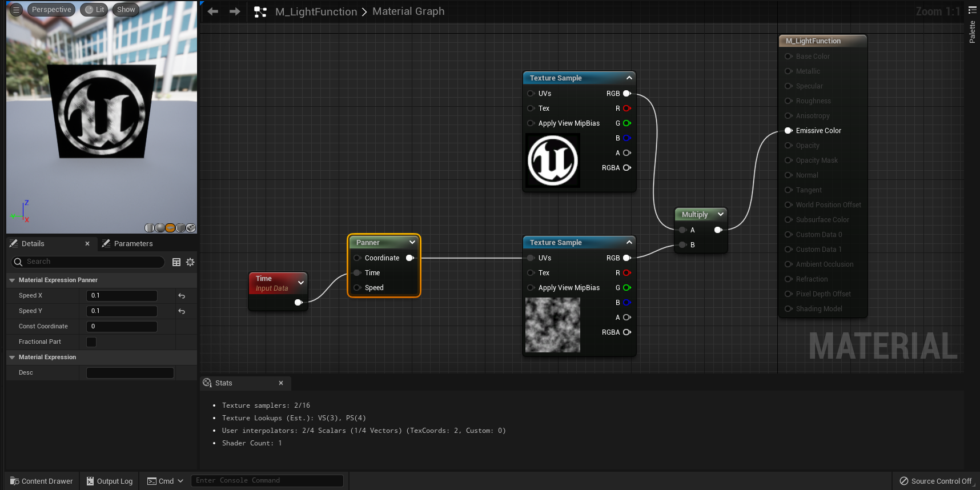Switch to the Details tab
The height and width of the screenshot is (490, 980).
(33, 244)
